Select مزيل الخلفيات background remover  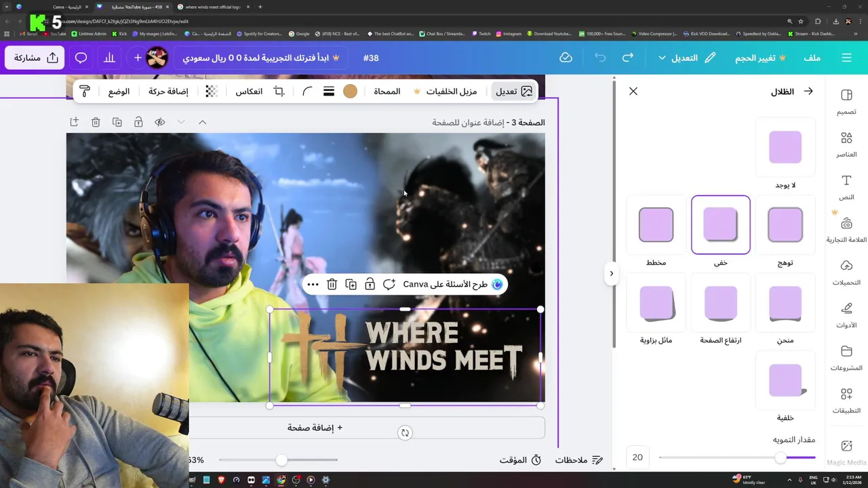click(445, 91)
